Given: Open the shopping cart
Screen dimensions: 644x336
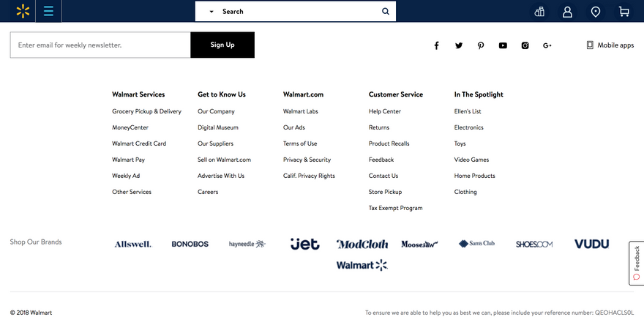Looking at the screenshot, I should click(x=624, y=12).
